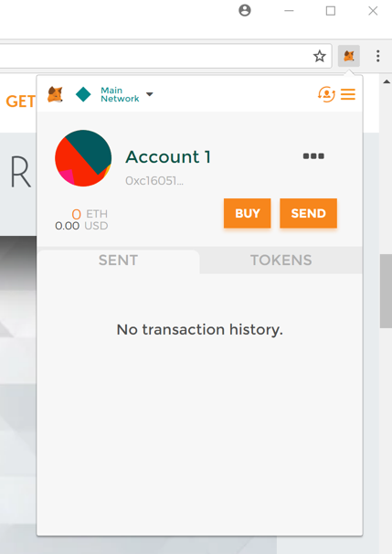Switch to the TOKENS tab
This screenshot has height=554, width=392.
tap(281, 261)
